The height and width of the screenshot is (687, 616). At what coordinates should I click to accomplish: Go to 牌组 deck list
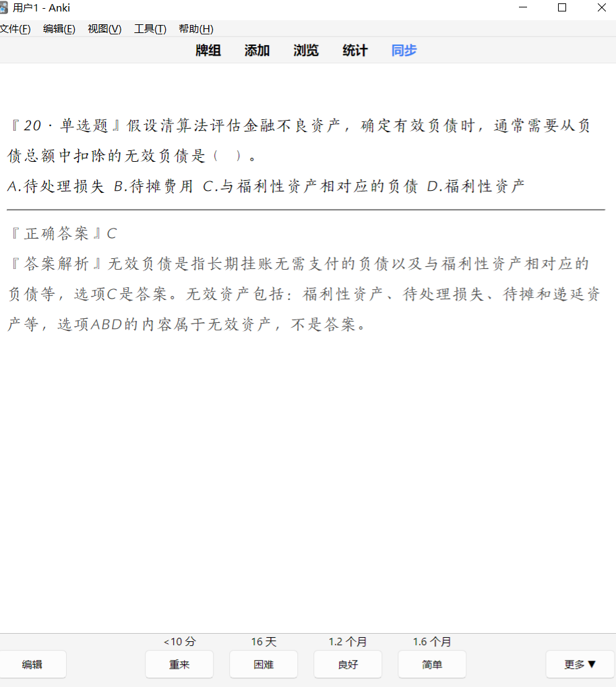208,51
